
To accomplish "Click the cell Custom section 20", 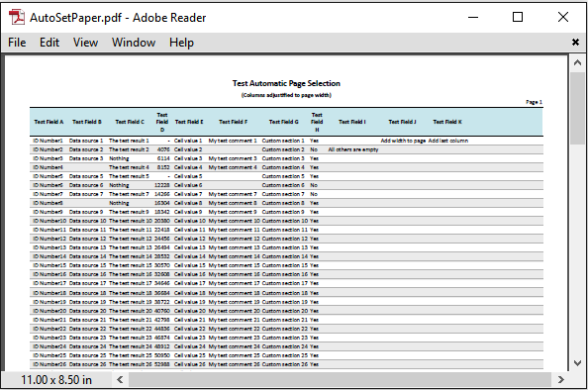I will (285, 311).
